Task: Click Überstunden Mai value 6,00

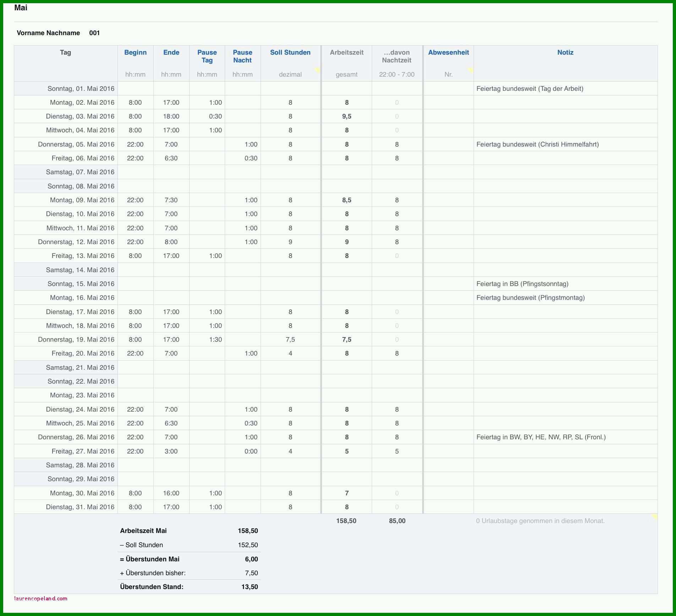Action: pyautogui.click(x=251, y=559)
